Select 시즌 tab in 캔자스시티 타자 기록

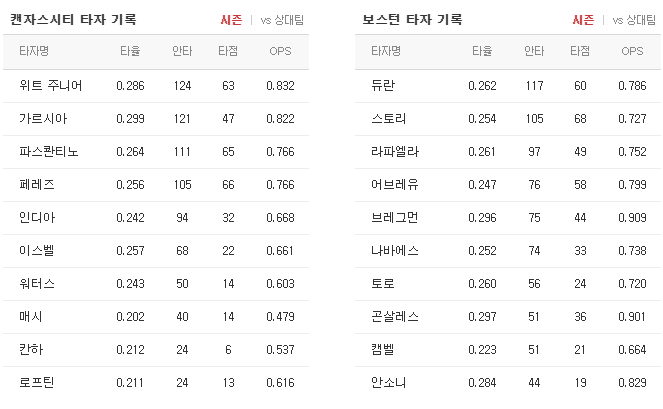click(231, 20)
